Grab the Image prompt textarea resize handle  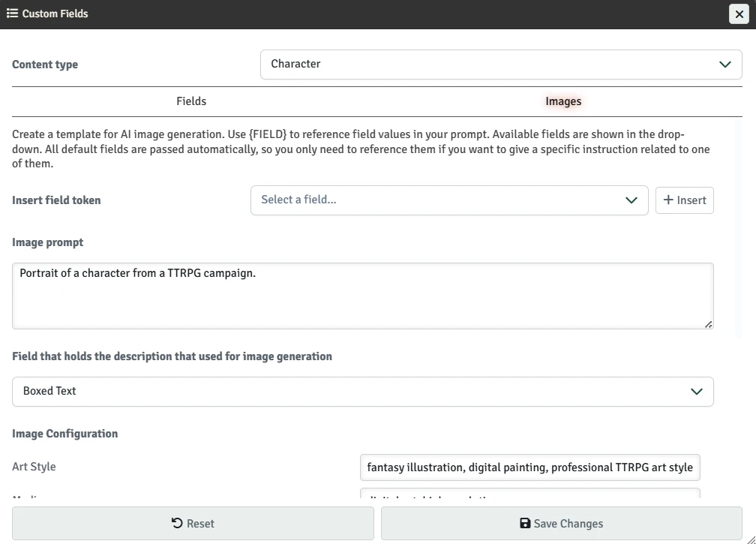tap(709, 324)
